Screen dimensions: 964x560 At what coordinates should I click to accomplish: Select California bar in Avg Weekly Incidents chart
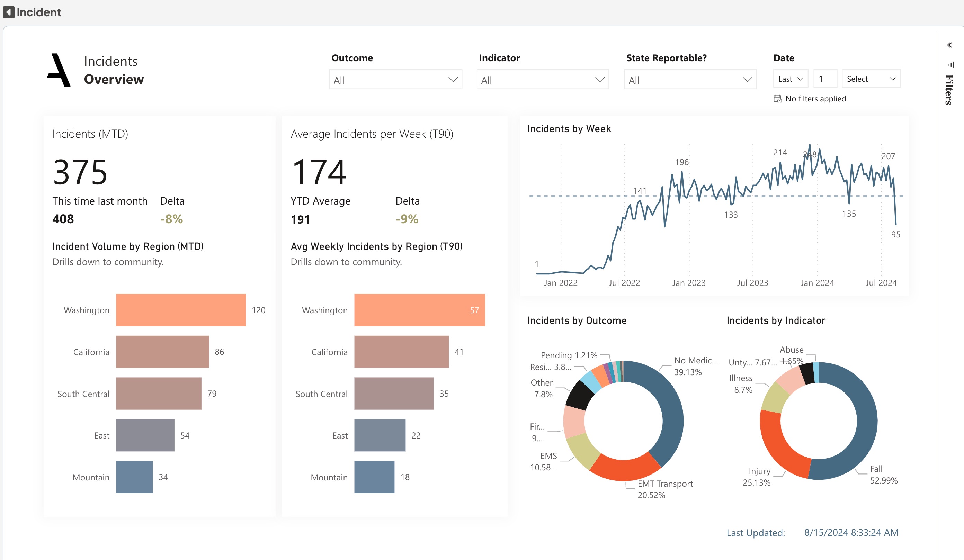point(401,352)
